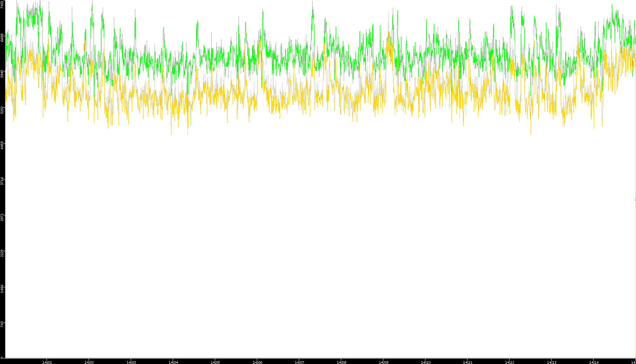Pick the 2972 vertical axis label
636x364 pixels.
click(2, 217)
